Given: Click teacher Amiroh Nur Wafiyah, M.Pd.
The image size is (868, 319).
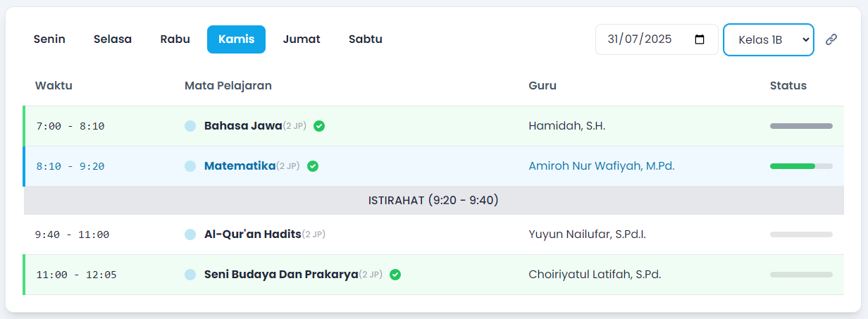Looking at the screenshot, I should [x=601, y=166].
